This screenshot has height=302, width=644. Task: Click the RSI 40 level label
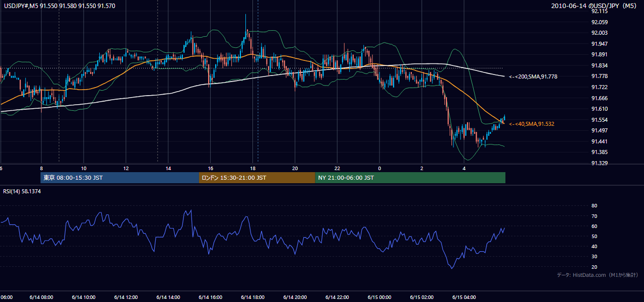coord(594,246)
